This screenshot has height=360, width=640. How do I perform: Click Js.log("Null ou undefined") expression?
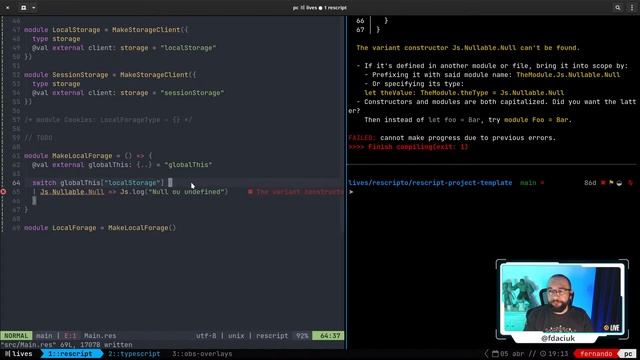(174, 191)
